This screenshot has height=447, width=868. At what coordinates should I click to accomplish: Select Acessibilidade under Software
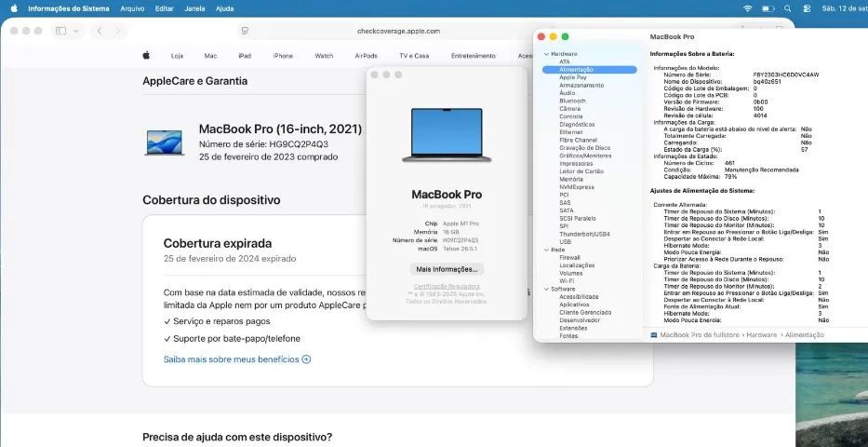(x=579, y=297)
